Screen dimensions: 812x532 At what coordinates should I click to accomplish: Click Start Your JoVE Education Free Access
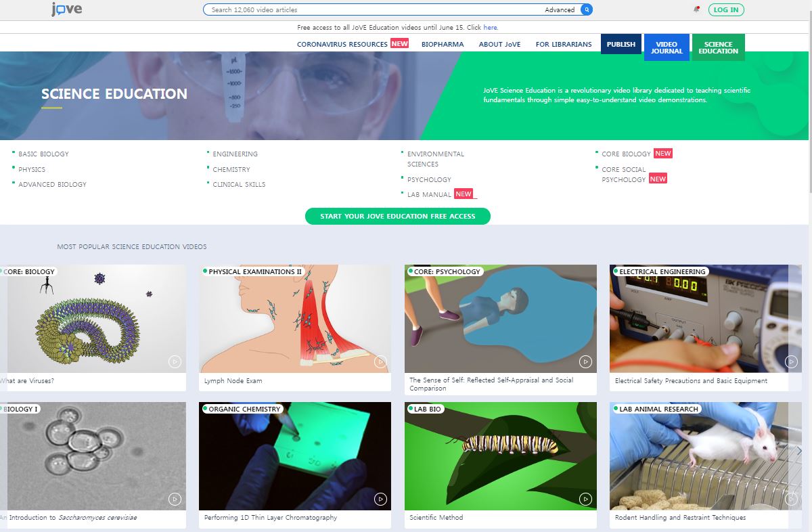pyautogui.click(x=398, y=216)
